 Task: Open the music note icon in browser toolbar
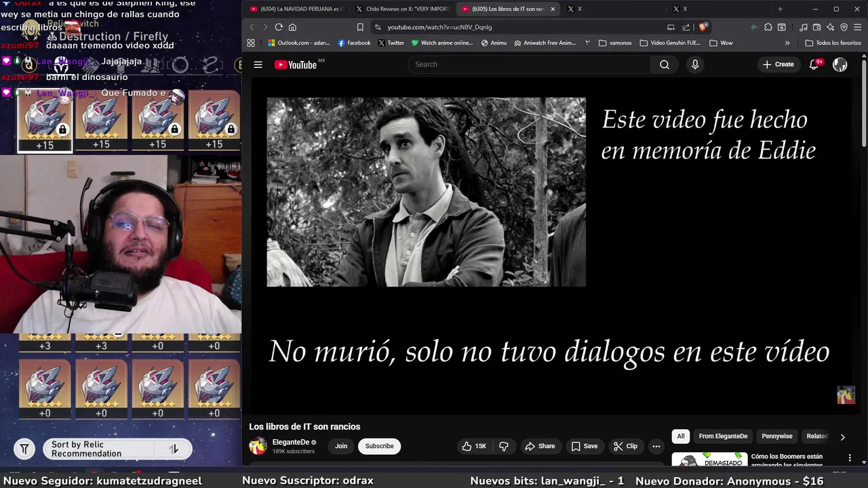(x=804, y=27)
